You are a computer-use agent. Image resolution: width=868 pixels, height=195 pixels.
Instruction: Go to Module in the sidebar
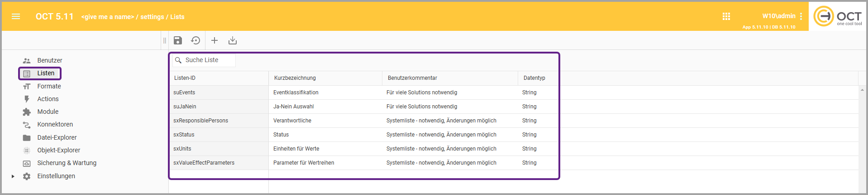(x=48, y=112)
